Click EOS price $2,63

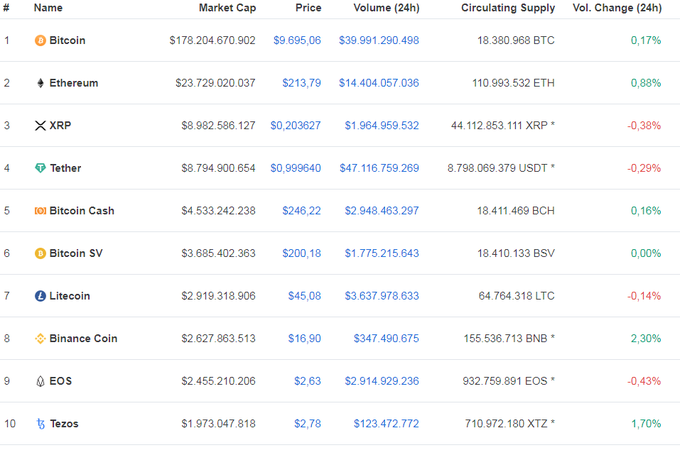click(x=308, y=381)
